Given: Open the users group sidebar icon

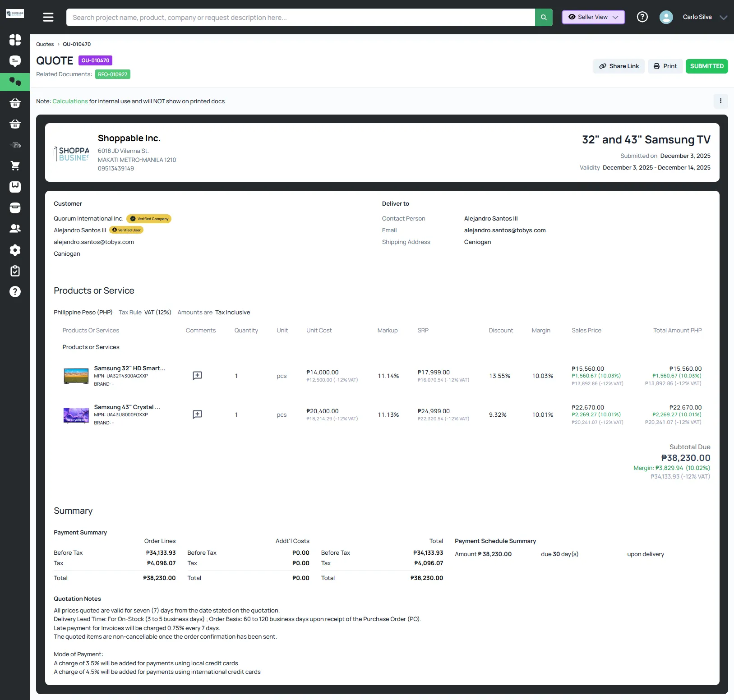Looking at the screenshot, I should tap(15, 229).
